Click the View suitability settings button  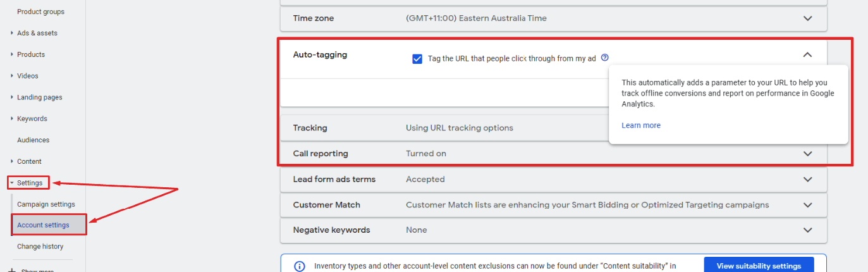click(759, 266)
